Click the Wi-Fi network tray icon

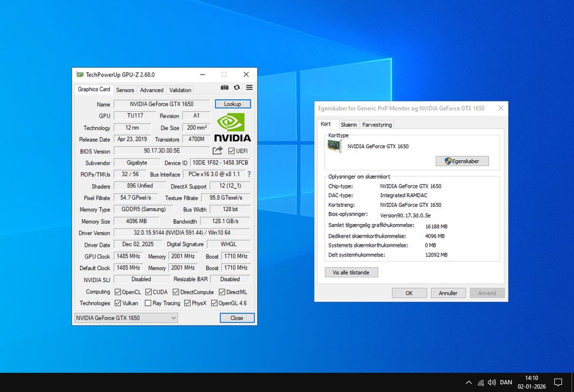(481, 382)
